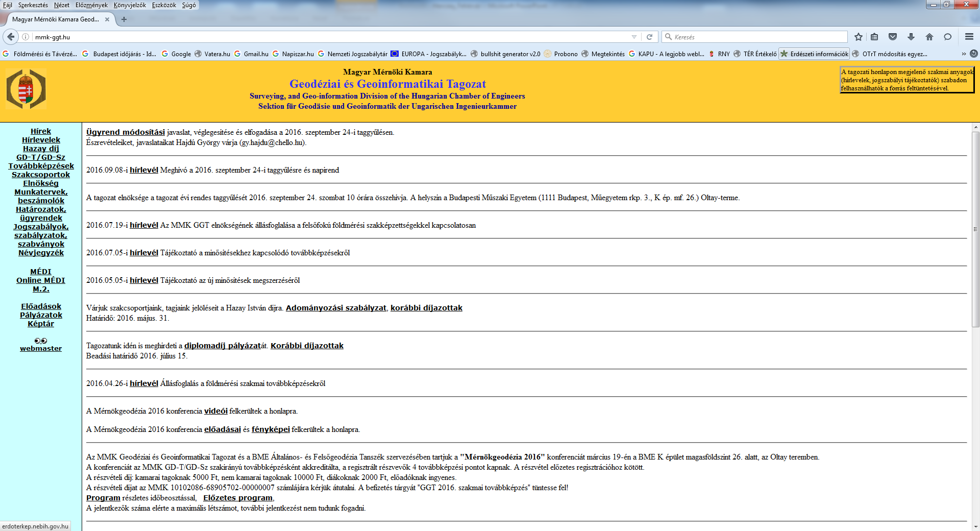Open the Vatera.hu bookmark
The width and height of the screenshot is (980, 531).
coord(212,54)
